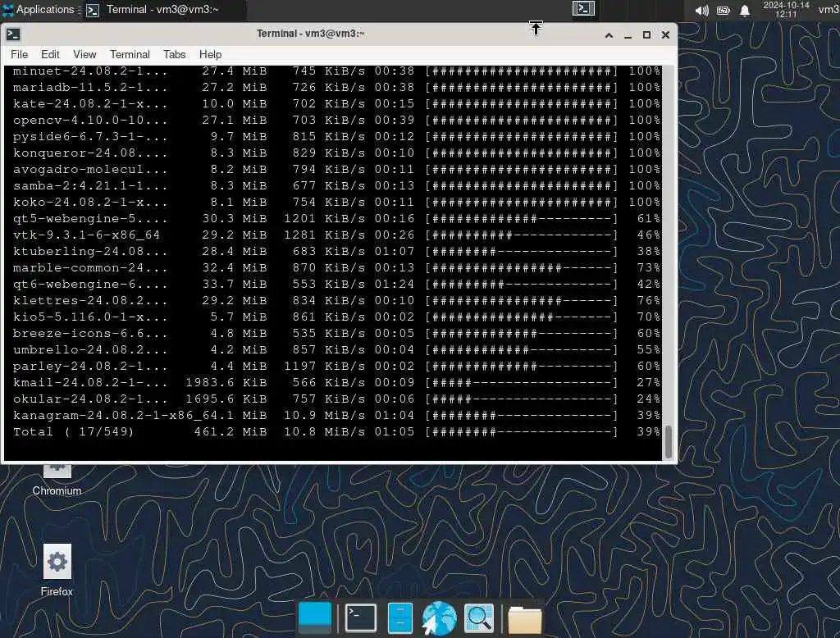Click the text 'kate-24.08.2-1-x...'
The image size is (840, 638).
click(x=90, y=104)
